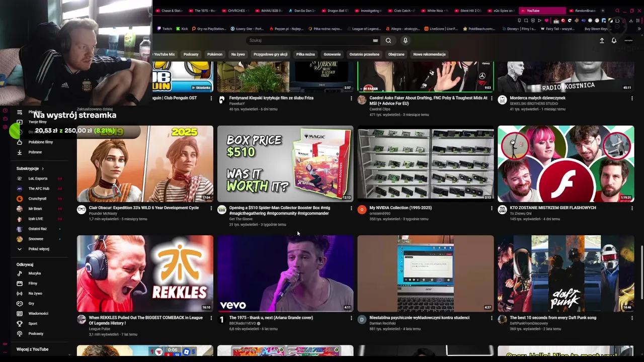Open Pobrane downloads in the sidebar
This screenshot has width=644, height=362.
(35, 152)
